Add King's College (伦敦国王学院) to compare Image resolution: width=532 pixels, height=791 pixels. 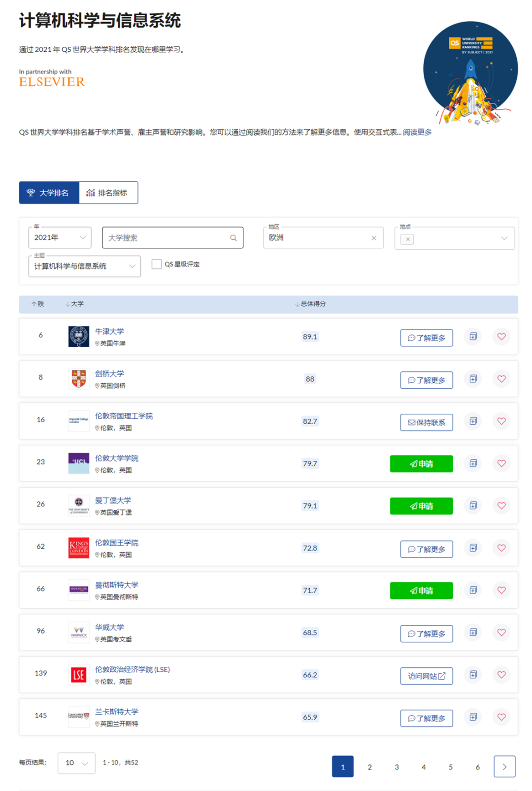473,548
